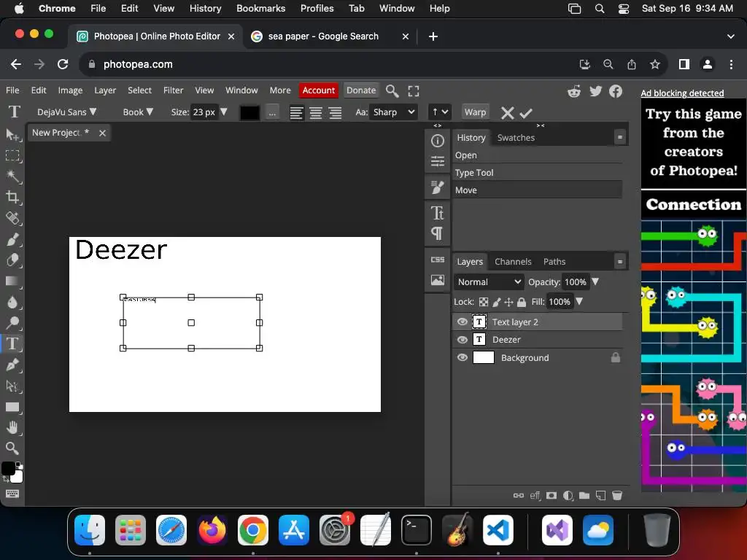
Task: Click the Warp button
Action: (475, 112)
